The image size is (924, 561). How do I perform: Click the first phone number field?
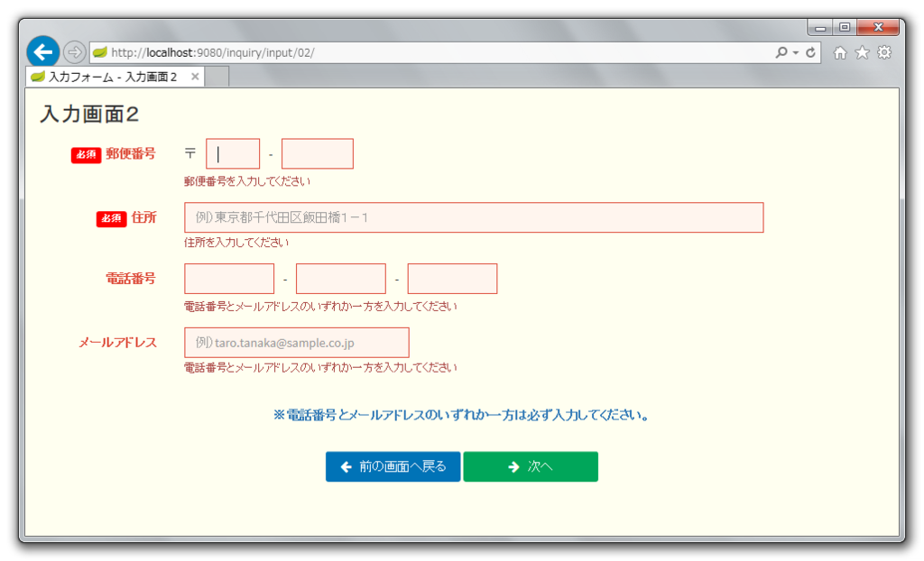229,279
